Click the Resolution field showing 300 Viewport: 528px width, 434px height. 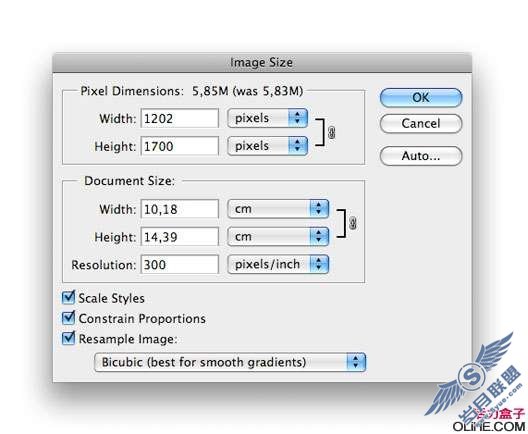point(179,264)
